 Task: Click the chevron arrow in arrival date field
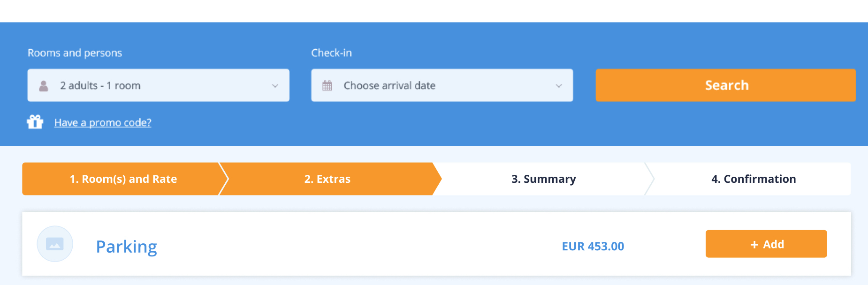(558, 86)
